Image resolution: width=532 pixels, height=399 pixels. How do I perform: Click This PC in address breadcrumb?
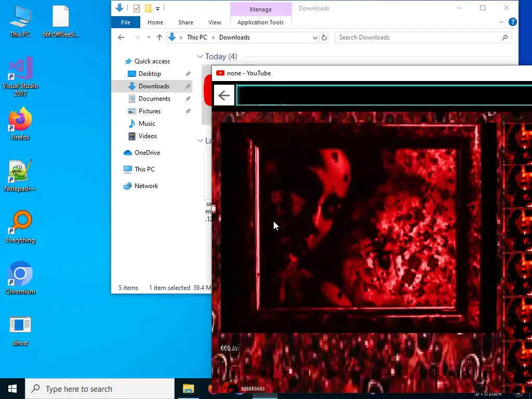[197, 37]
